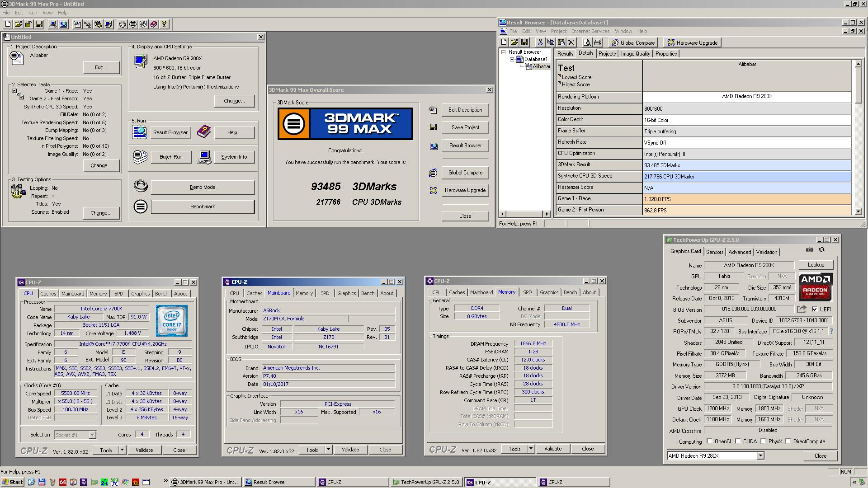This screenshot has width=868, height=488.
Task: Click the Project Description icon in 3DMark toolbar
Action: (x=77, y=24)
